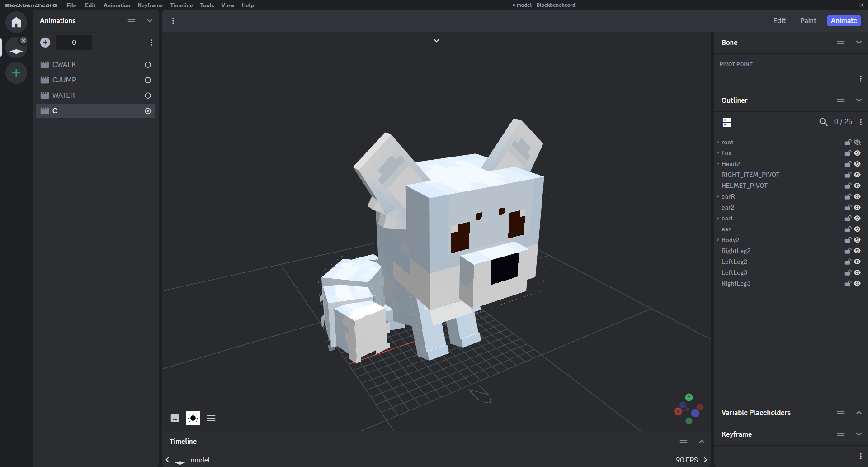The width and height of the screenshot is (868, 467).
Task: Open the outliner search magnifier
Action: (x=823, y=122)
